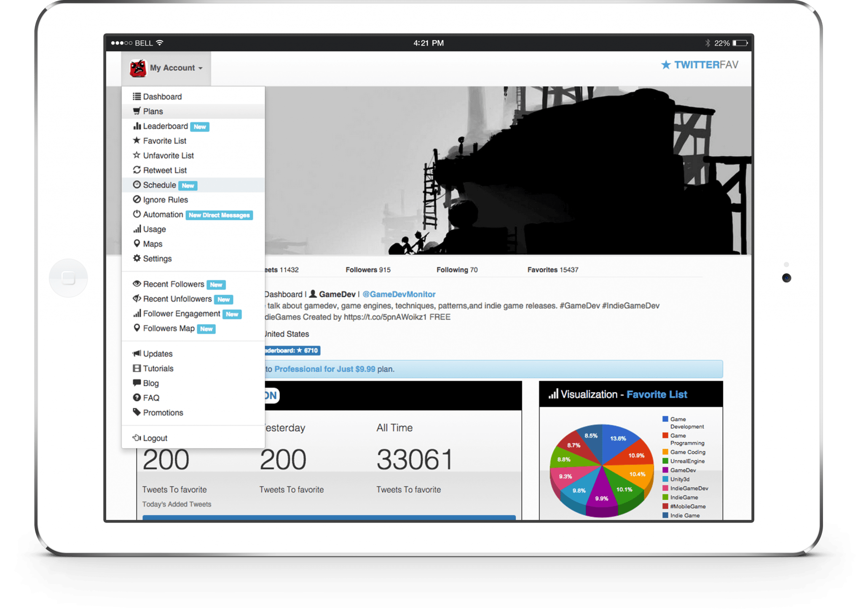Click the question mark icon for FAQ
Image resolution: width=863 pixels, height=616 pixels.
137,398
